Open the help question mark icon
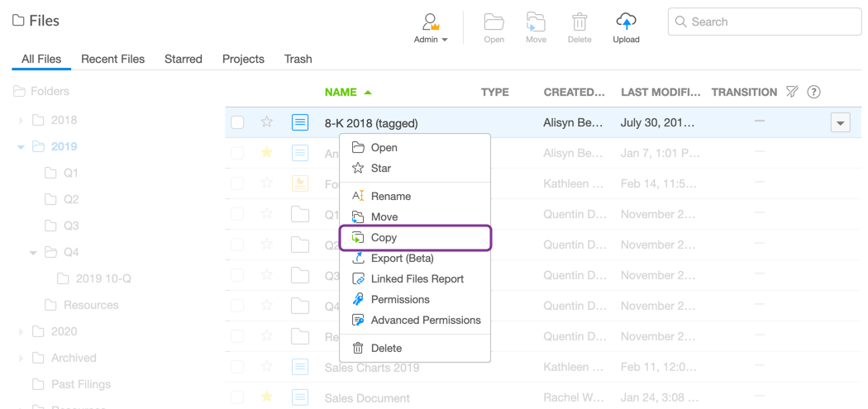 tap(813, 93)
